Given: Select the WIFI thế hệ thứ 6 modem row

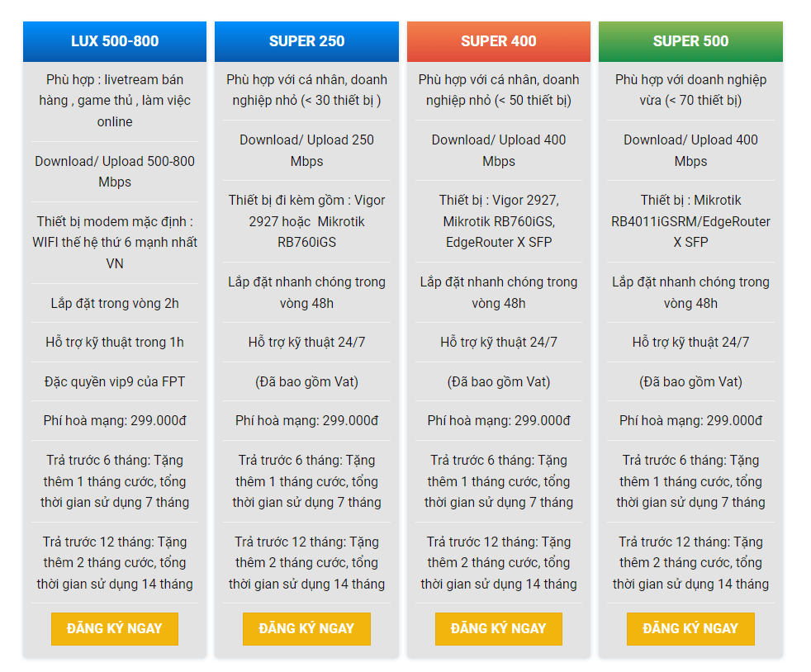Looking at the screenshot, I should [115, 243].
